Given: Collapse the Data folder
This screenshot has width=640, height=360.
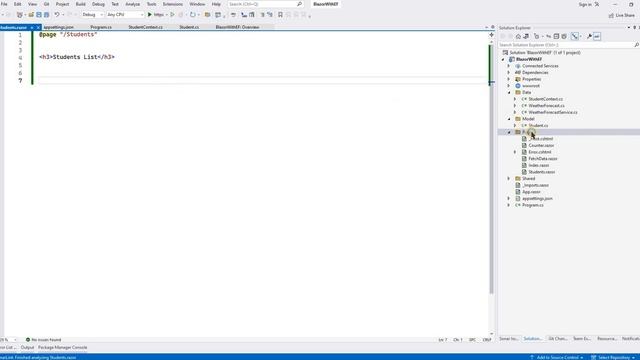Looking at the screenshot, I should pyautogui.click(x=509, y=92).
